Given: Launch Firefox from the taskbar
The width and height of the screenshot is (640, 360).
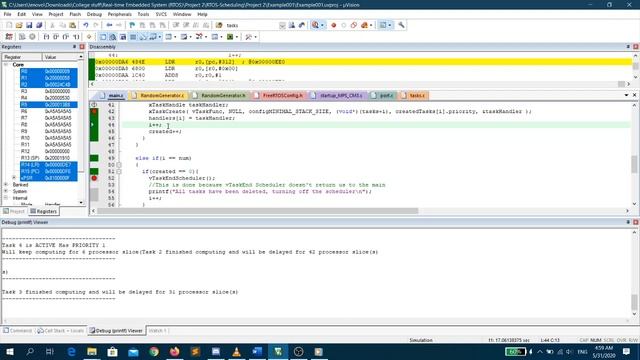Looking at the screenshot, I should click(174, 351).
